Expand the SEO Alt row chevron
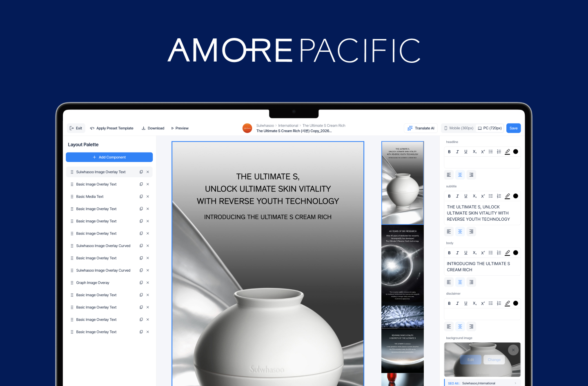588x386 pixels. click(x=515, y=383)
